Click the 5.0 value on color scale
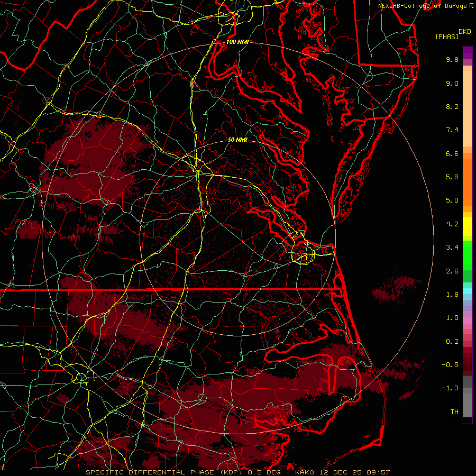This screenshot has height=476, width=476. click(452, 200)
